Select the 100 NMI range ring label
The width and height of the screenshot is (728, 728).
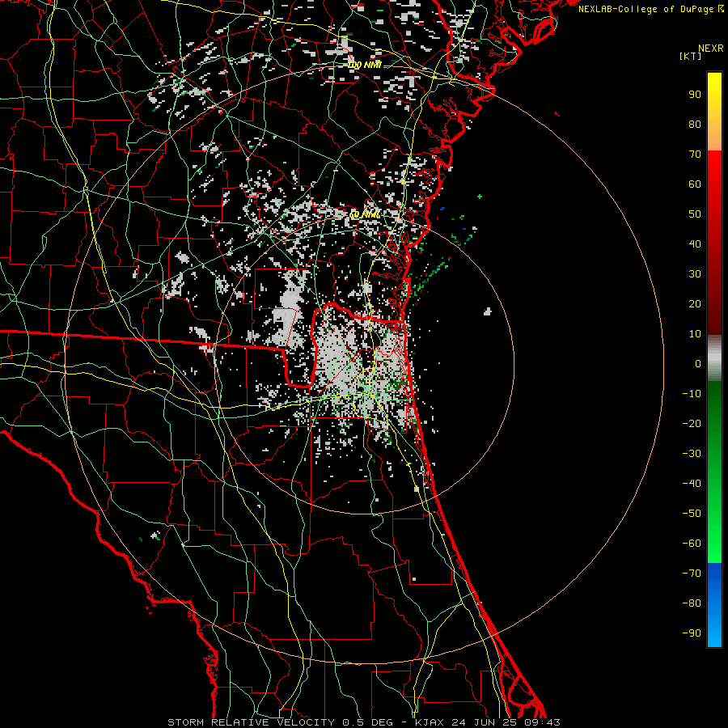pyautogui.click(x=365, y=66)
